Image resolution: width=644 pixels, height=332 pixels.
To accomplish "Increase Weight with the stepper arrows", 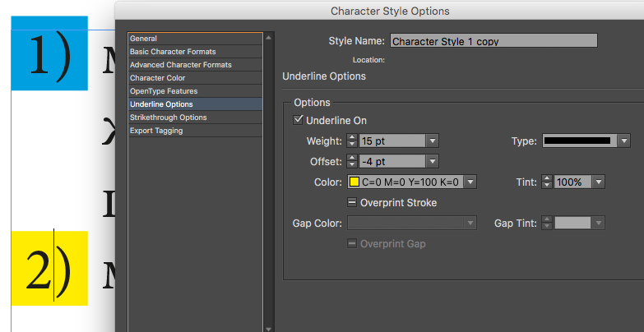I will pyautogui.click(x=352, y=137).
